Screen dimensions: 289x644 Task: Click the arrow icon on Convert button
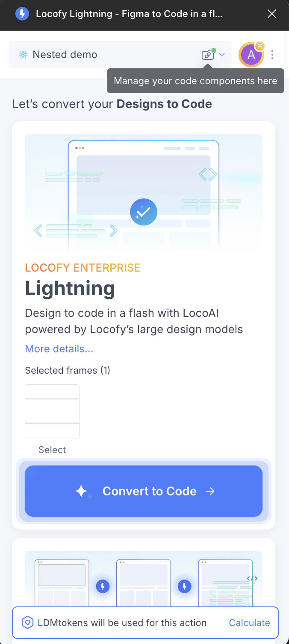click(210, 491)
